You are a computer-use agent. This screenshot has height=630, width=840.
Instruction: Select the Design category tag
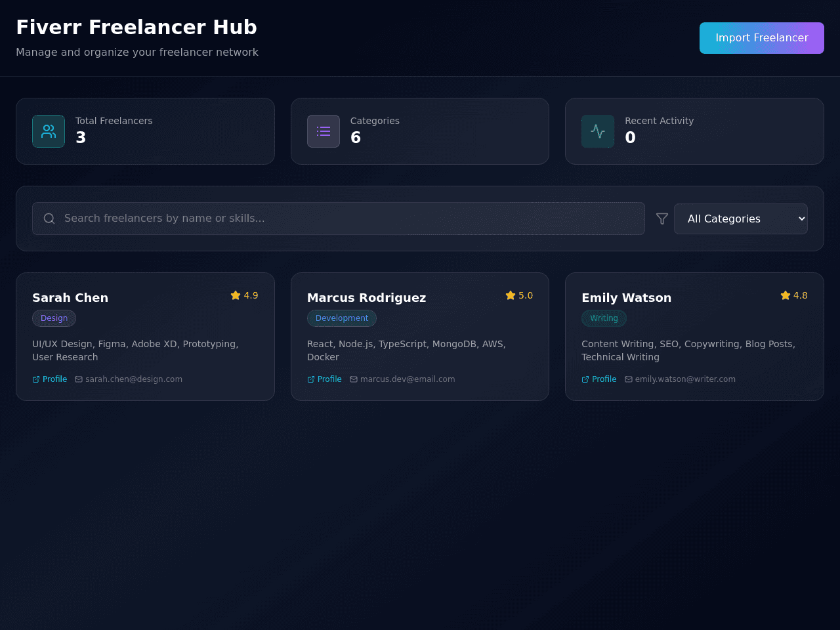click(54, 318)
